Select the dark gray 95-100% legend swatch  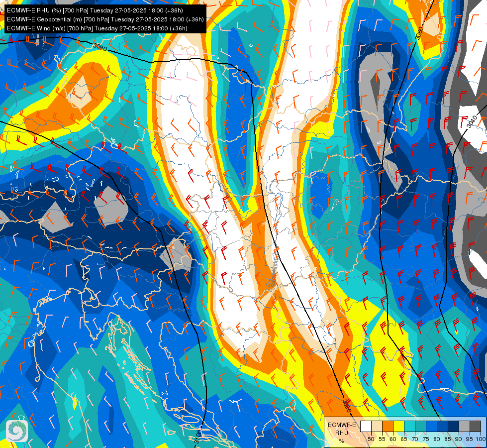pyautogui.click(x=476, y=426)
